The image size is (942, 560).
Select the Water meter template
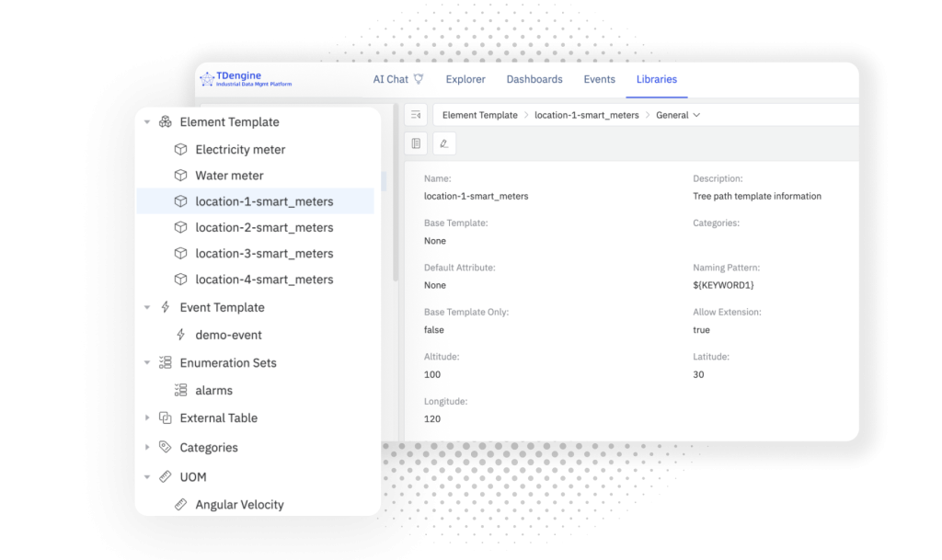(x=231, y=175)
